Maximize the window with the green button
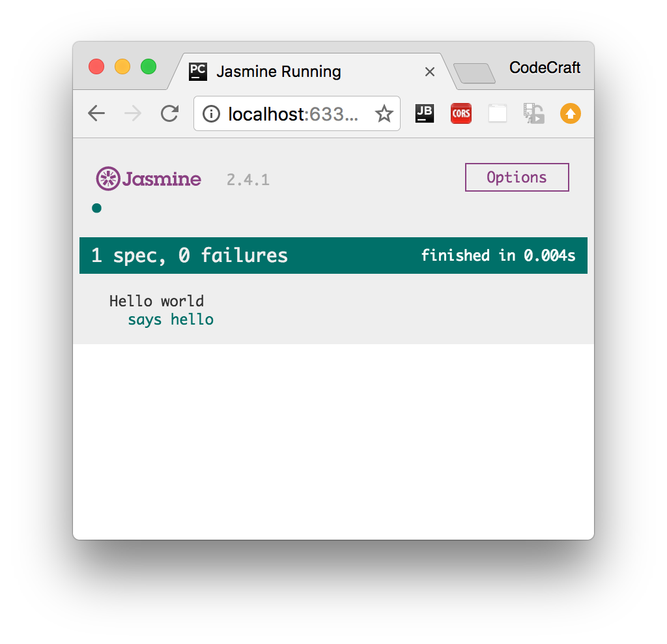The height and width of the screenshot is (644, 667). 149,67
